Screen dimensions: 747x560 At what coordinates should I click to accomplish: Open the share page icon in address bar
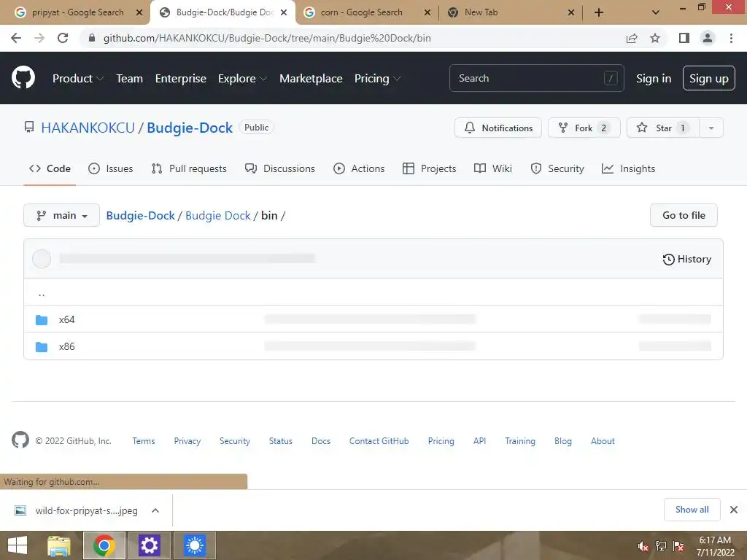pyautogui.click(x=632, y=38)
